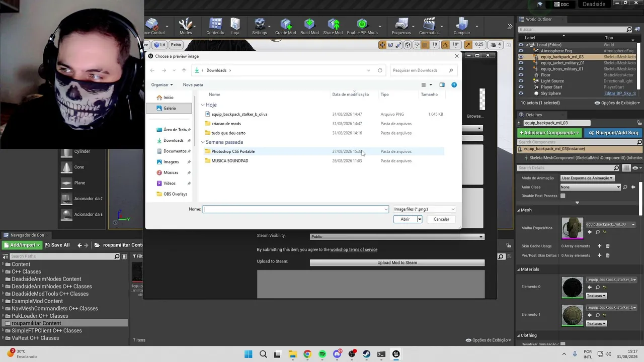Open the workshop terms of service link
Viewport: 644px width, 362px height.
[354, 249]
